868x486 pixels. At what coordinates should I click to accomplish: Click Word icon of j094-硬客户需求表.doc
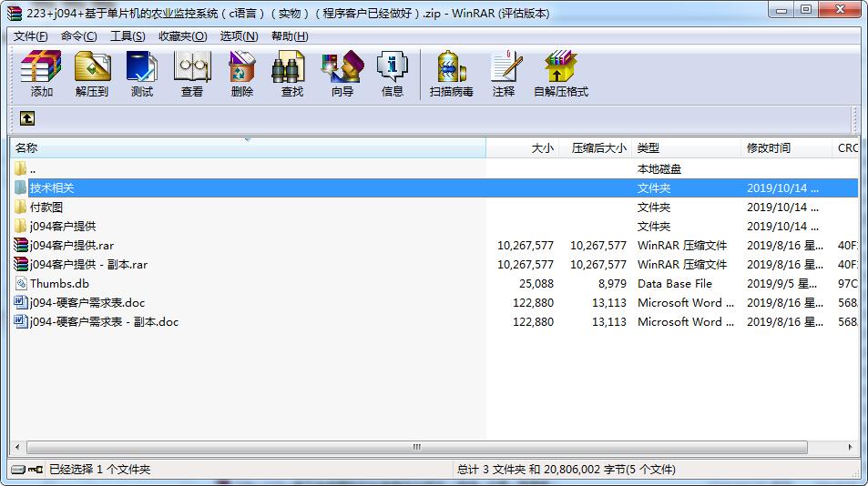tap(21, 302)
